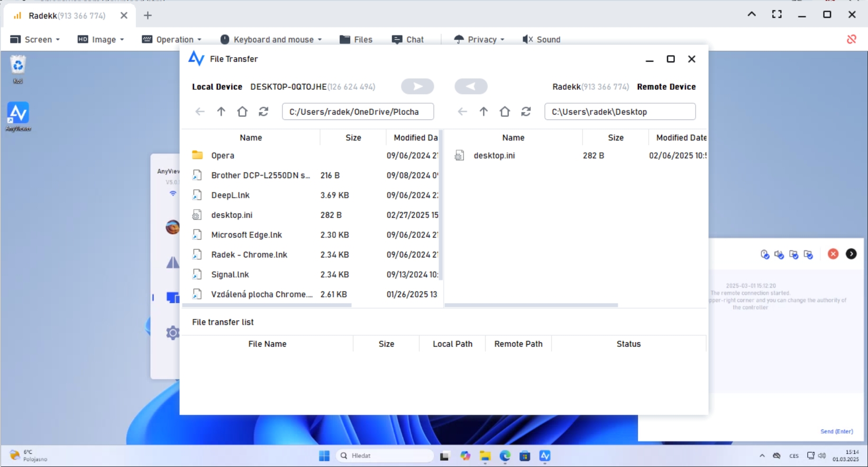868x467 pixels.
Task: Open Microsoft Edge from remote taskbar
Action: click(505, 456)
